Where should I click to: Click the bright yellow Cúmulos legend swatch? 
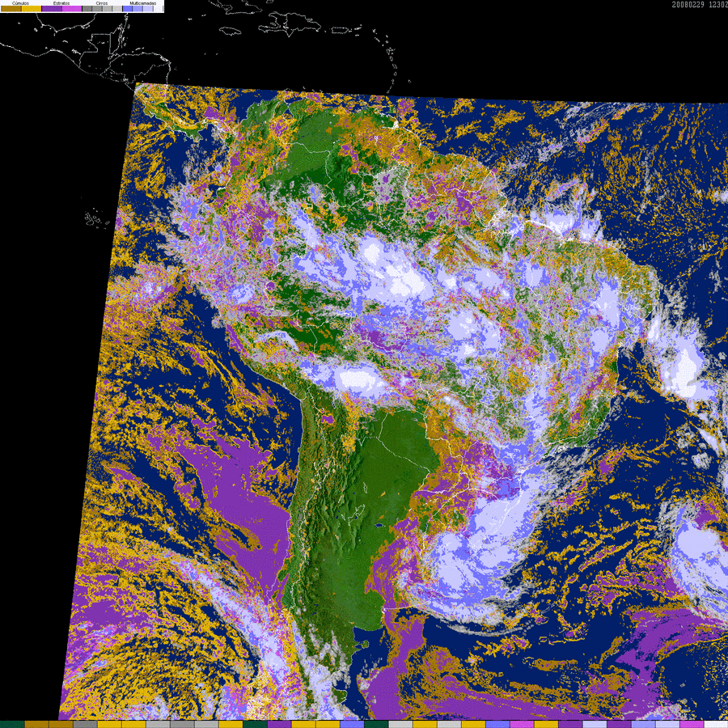tap(32, 8)
